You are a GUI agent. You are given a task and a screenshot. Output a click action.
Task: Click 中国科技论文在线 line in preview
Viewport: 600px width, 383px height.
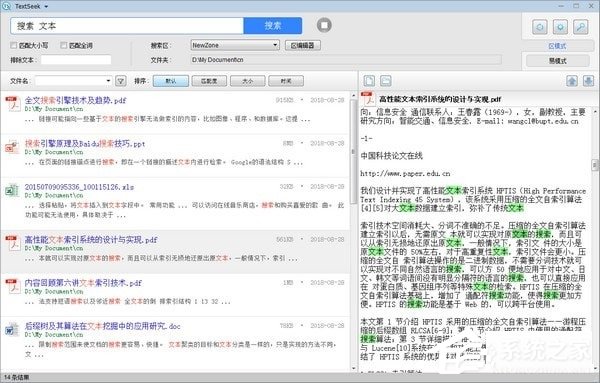click(x=391, y=156)
